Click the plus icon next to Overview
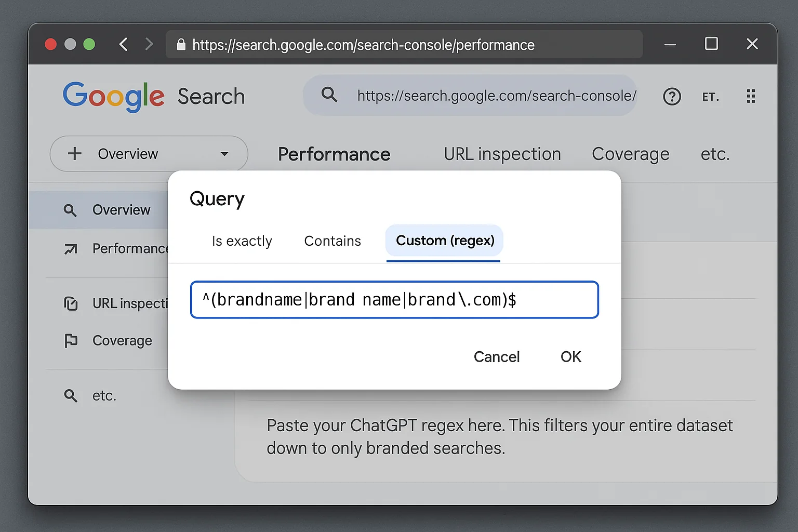Screen dimensions: 798x532 pyautogui.click(x=75, y=153)
